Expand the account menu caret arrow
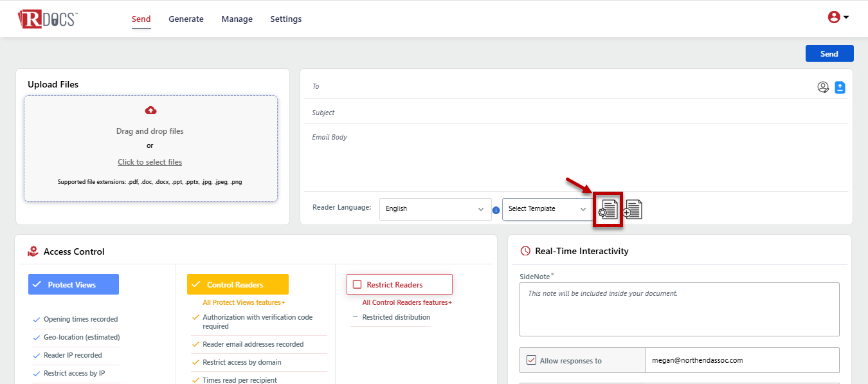This screenshot has width=868, height=384. point(846,17)
